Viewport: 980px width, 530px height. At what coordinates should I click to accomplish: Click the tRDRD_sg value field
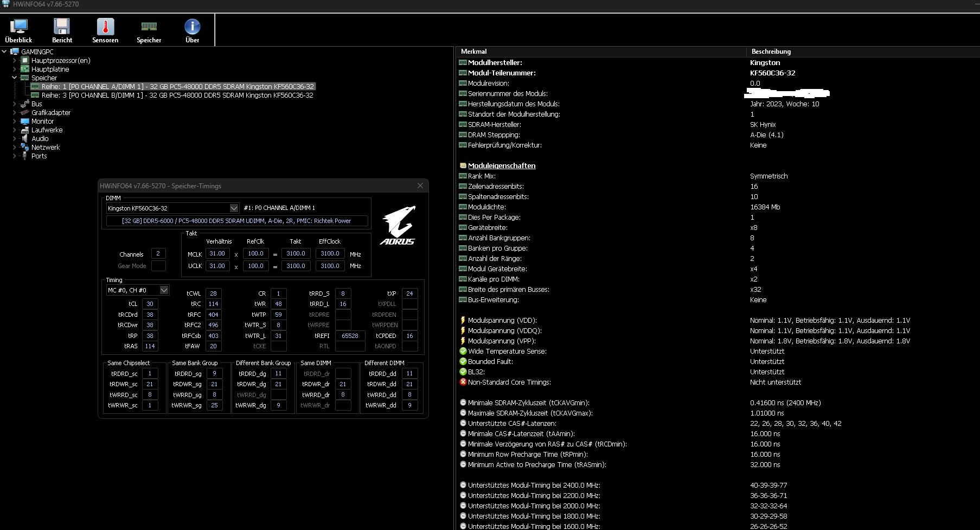(x=214, y=373)
